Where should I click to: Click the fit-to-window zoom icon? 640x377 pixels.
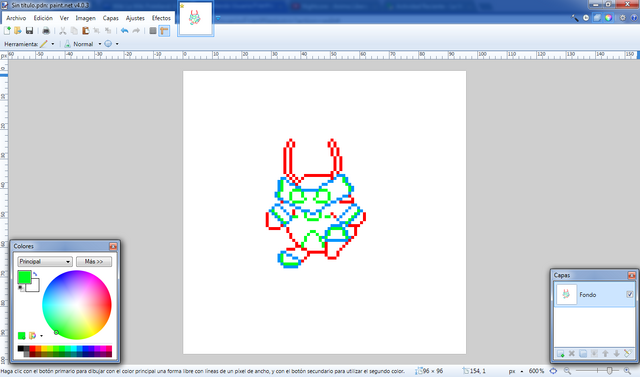pyautogui.click(x=553, y=371)
